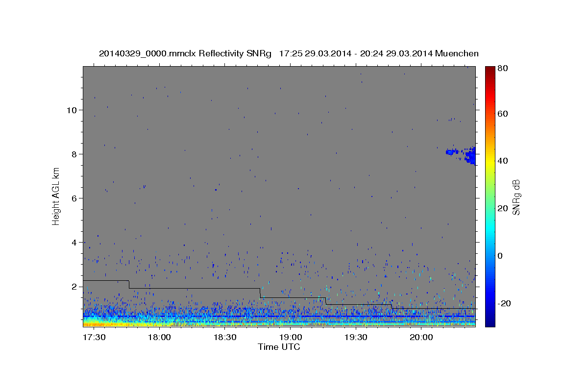
Task: Click the plot title text '20140329_0000.mmclx Reflectivity SNRg'
Action: click(185, 53)
